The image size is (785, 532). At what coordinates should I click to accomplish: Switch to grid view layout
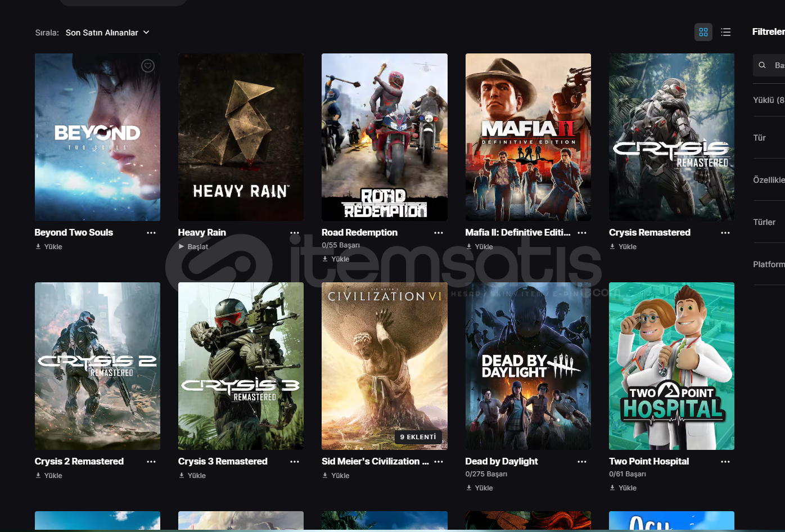[x=703, y=32]
